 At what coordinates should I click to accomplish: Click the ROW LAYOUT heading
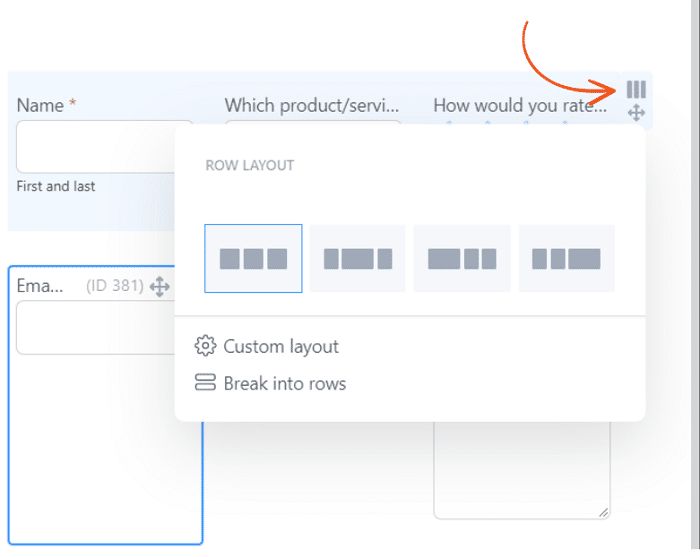(x=249, y=165)
